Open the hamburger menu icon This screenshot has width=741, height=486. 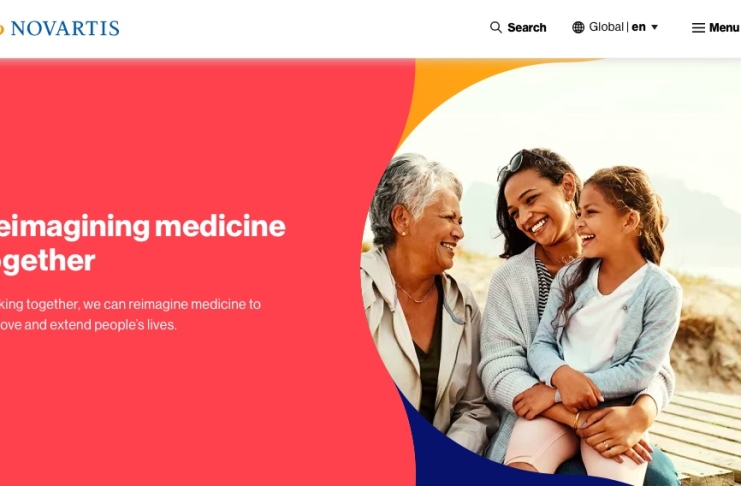click(698, 28)
